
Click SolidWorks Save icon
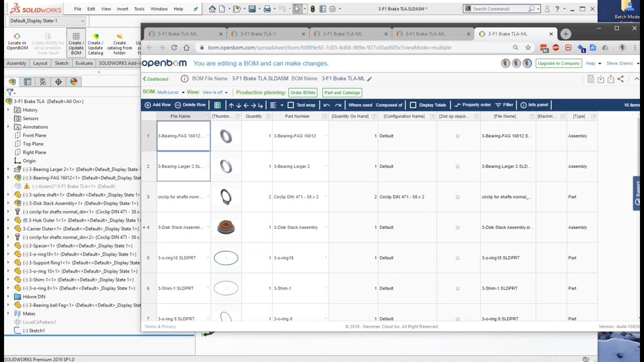252,9
